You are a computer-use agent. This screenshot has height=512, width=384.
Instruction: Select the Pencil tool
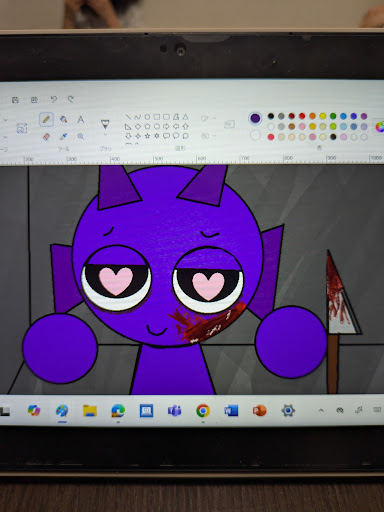46,120
